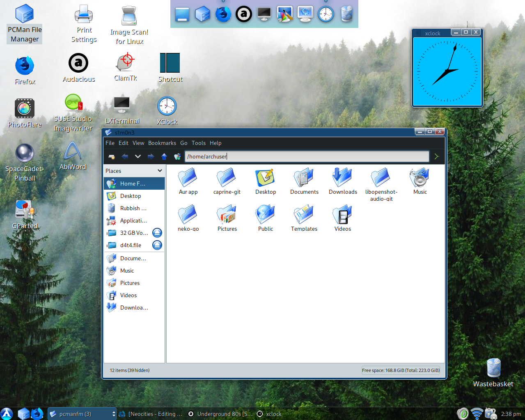Eject the 32 GB Volume
The width and height of the screenshot is (525, 420).
157,233
